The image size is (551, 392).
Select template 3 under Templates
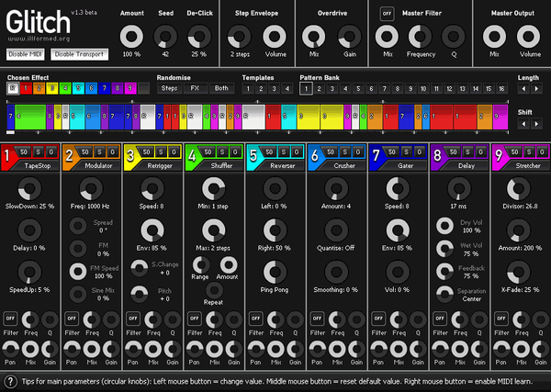coord(275,89)
